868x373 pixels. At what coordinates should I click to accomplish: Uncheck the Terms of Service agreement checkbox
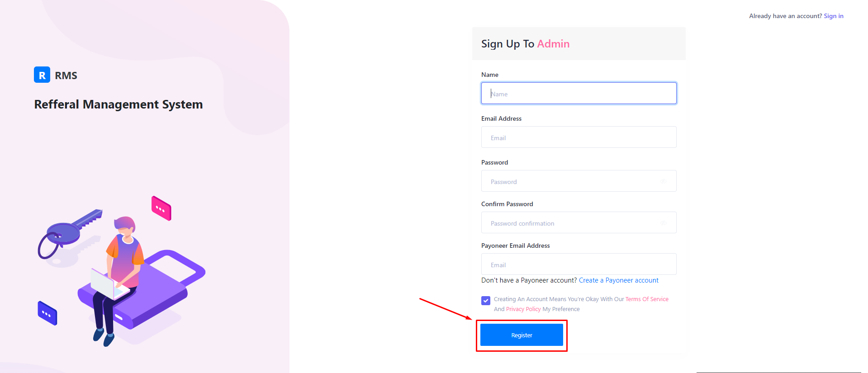coord(486,301)
